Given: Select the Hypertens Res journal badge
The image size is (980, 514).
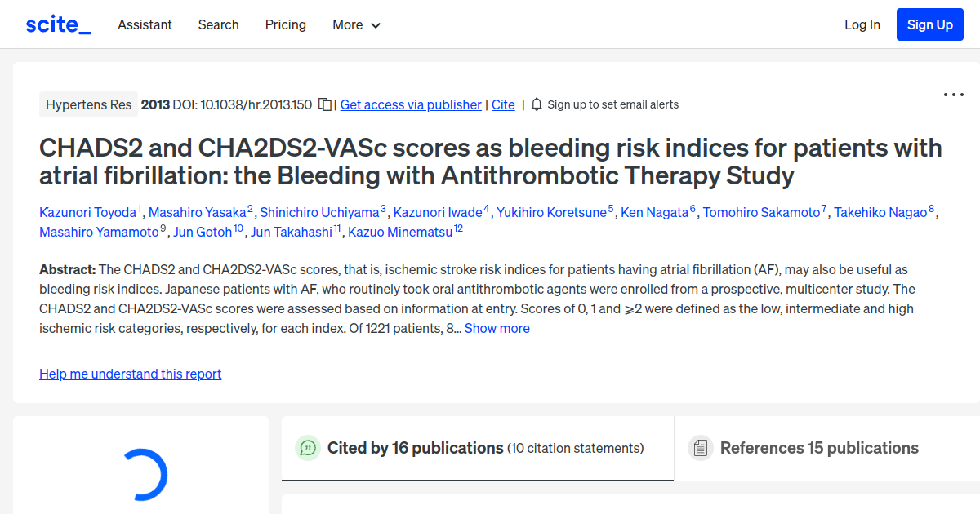Looking at the screenshot, I should (88, 104).
